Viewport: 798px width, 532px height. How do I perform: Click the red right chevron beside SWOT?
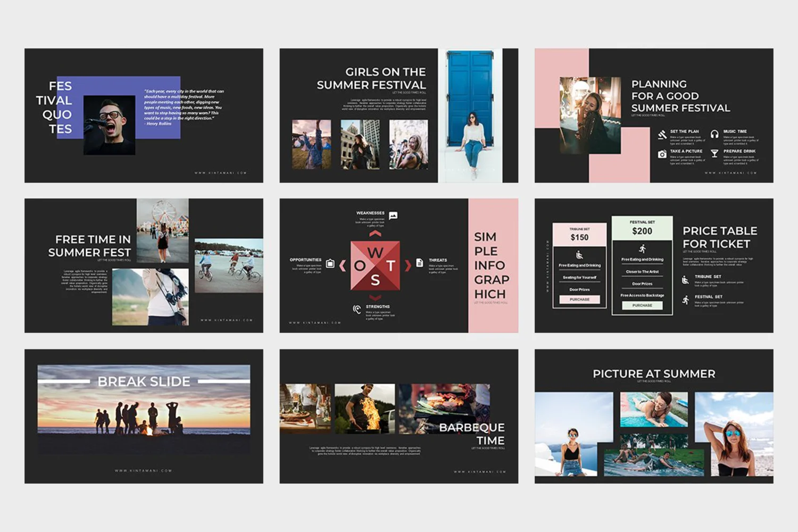(408, 265)
